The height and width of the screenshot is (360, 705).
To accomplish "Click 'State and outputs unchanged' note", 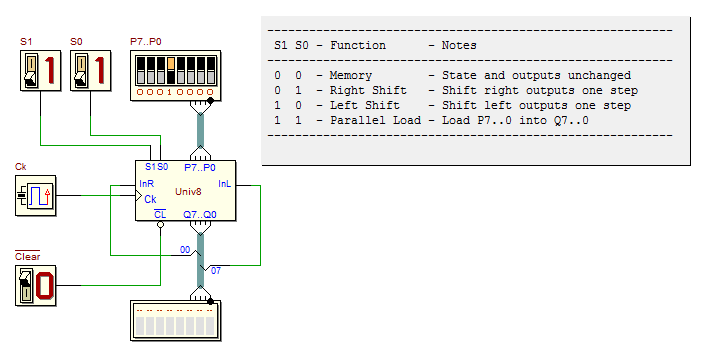I will pyautogui.click(x=536, y=76).
